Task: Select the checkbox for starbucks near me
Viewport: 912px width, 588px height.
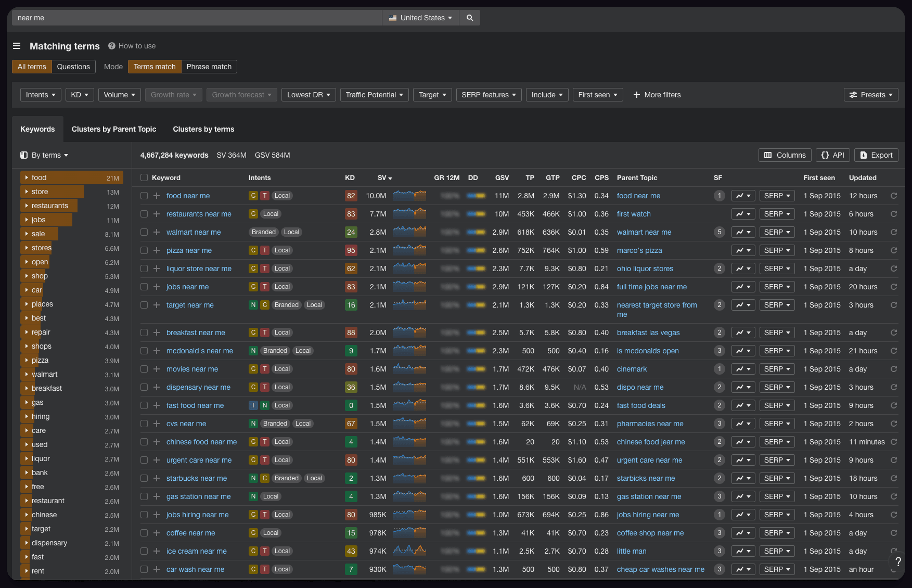Action: pyautogui.click(x=144, y=478)
